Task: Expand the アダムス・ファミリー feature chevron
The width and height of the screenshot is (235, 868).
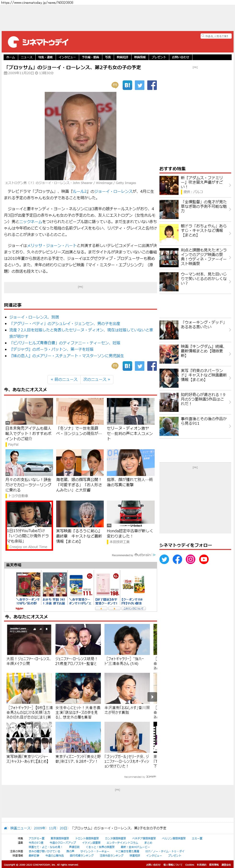Action: pyautogui.click(x=230, y=185)
